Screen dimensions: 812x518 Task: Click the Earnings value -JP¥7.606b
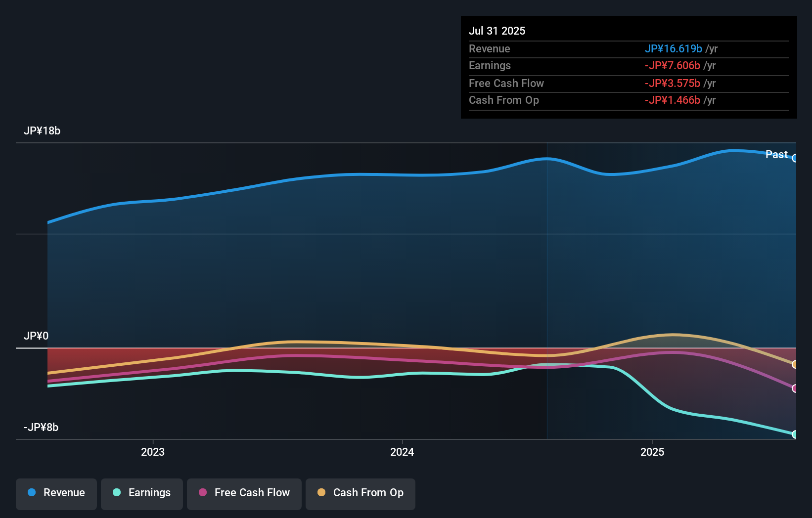tap(673, 65)
